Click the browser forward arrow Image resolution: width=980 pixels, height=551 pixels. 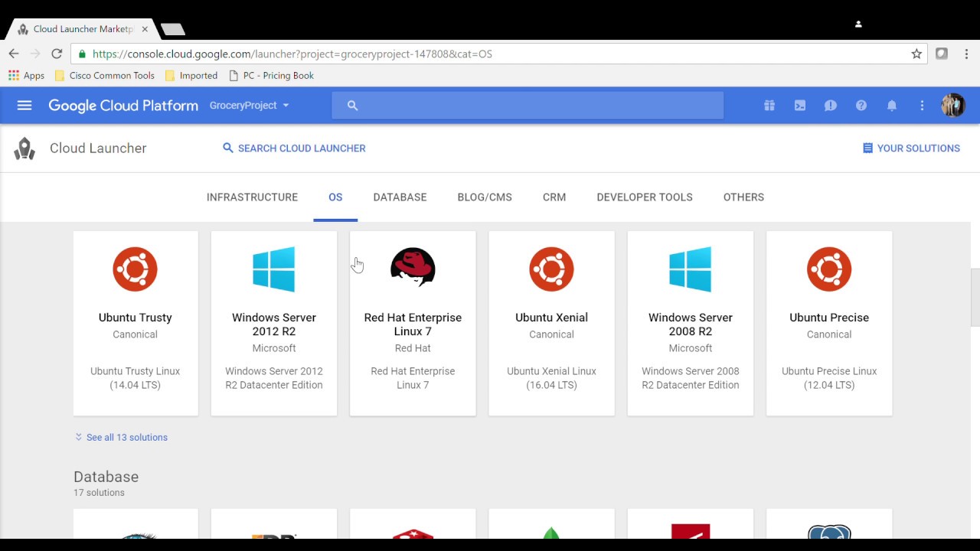pyautogui.click(x=35, y=54)
